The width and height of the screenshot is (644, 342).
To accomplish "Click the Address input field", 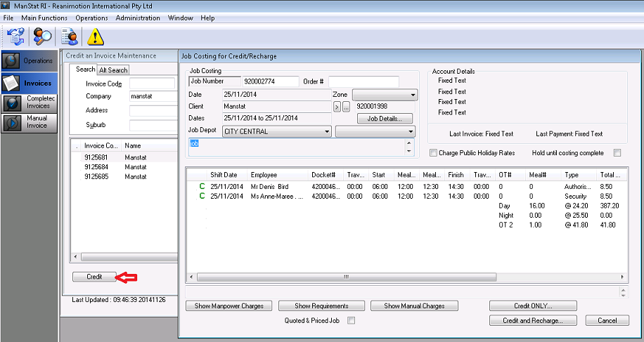I will click(153, 111).
